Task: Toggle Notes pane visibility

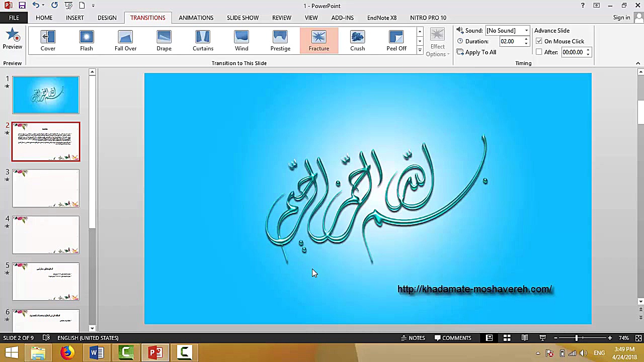Action: [x=413, y=337]
